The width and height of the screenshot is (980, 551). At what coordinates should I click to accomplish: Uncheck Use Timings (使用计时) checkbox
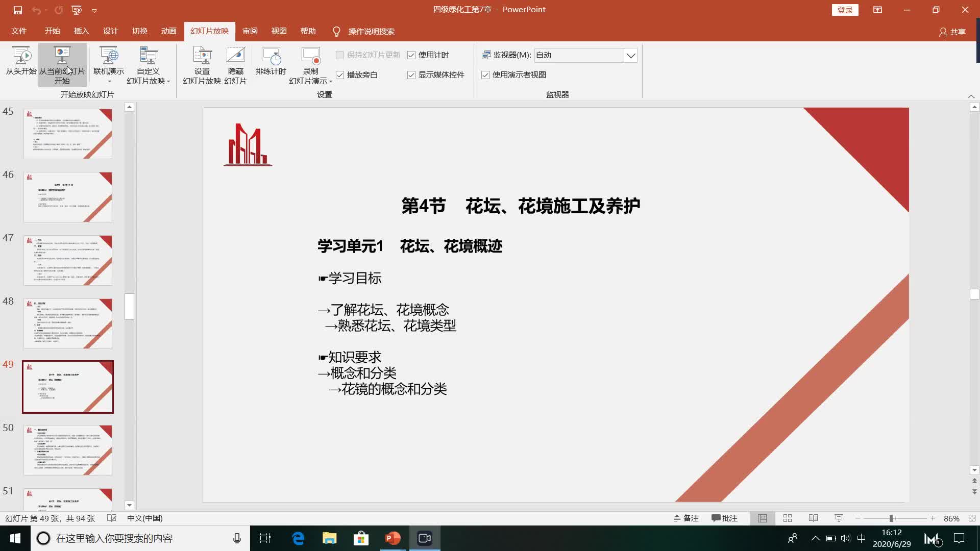coord(411,55)
